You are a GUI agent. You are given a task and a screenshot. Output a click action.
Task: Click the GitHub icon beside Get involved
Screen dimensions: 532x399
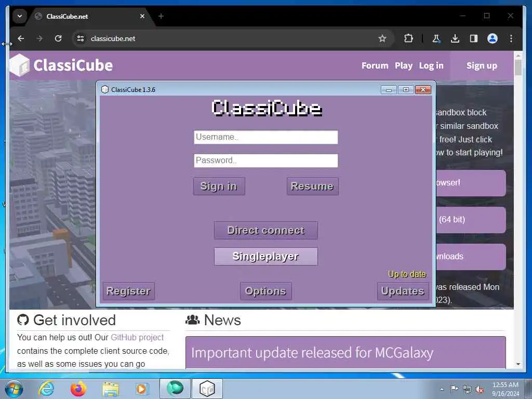(23, 320)
